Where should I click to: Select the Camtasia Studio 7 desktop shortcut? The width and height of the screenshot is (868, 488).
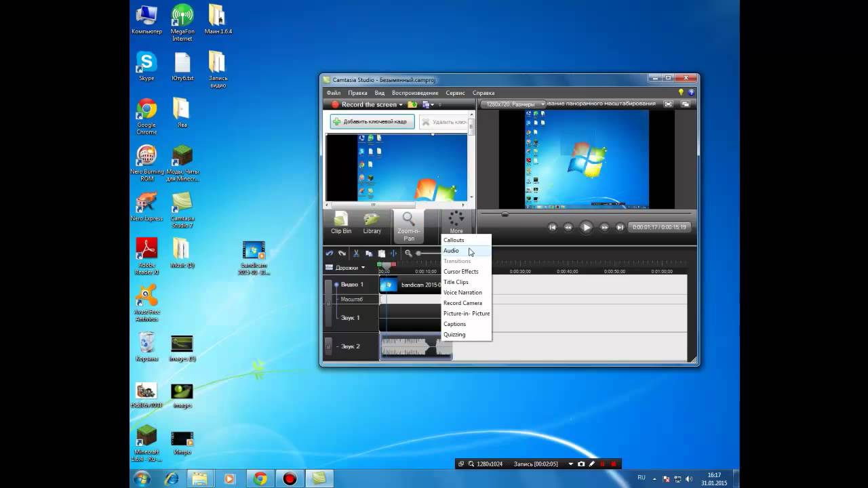pos(182,210)
